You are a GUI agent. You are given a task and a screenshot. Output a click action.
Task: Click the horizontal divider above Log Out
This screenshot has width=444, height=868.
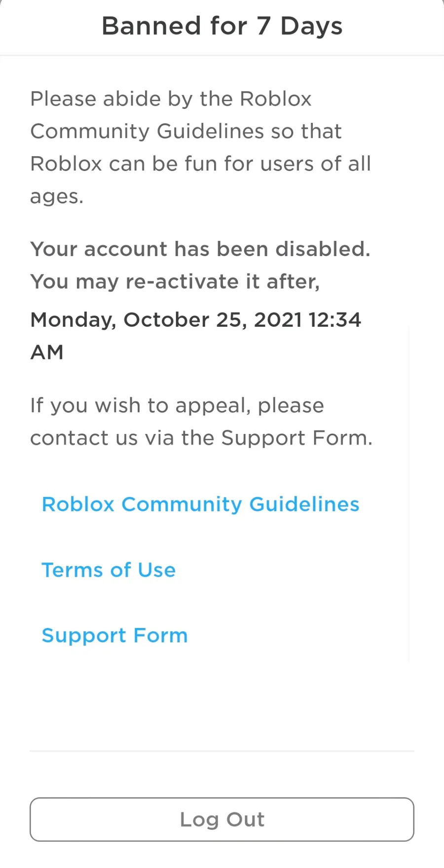(x=222, y=751)
